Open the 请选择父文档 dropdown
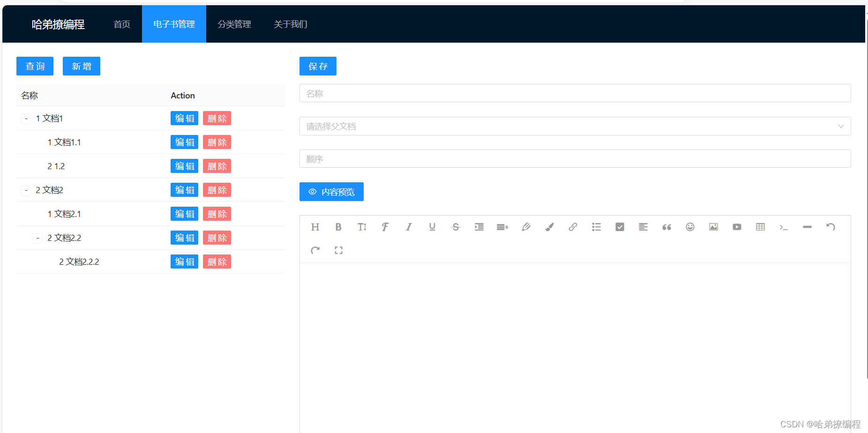 click(x=575, y=126)
